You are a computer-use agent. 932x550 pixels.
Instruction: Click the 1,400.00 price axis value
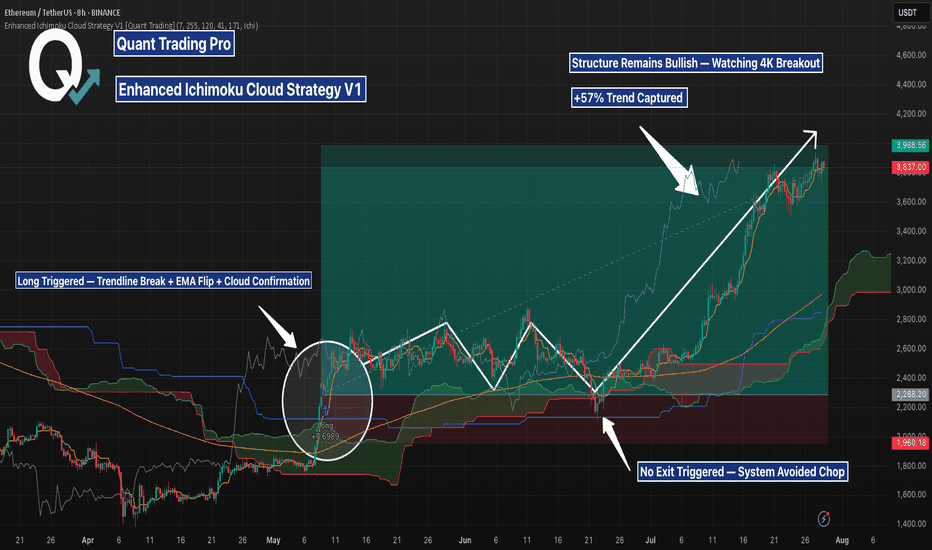[911, 524]
